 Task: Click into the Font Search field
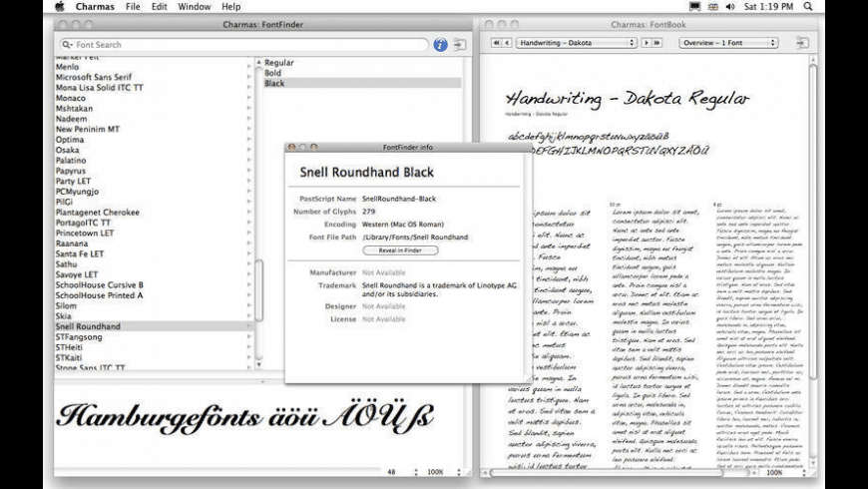(x=243, y=45)
